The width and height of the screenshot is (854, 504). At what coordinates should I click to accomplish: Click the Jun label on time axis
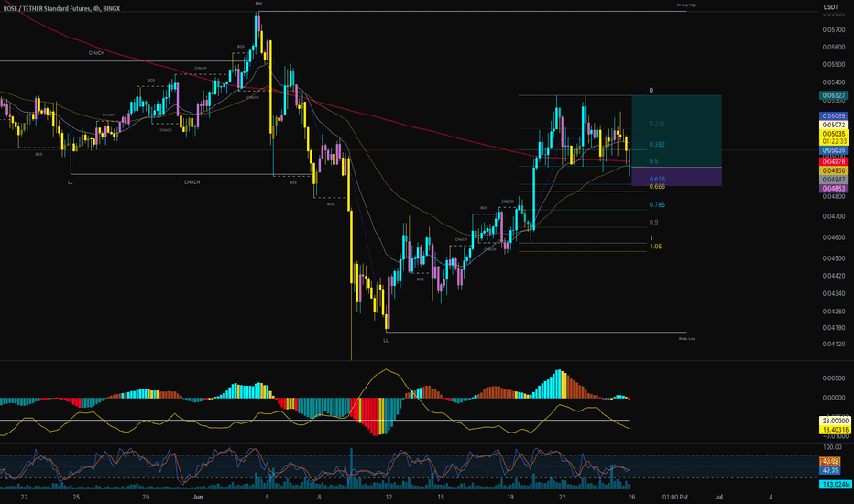tap(198, 497)
